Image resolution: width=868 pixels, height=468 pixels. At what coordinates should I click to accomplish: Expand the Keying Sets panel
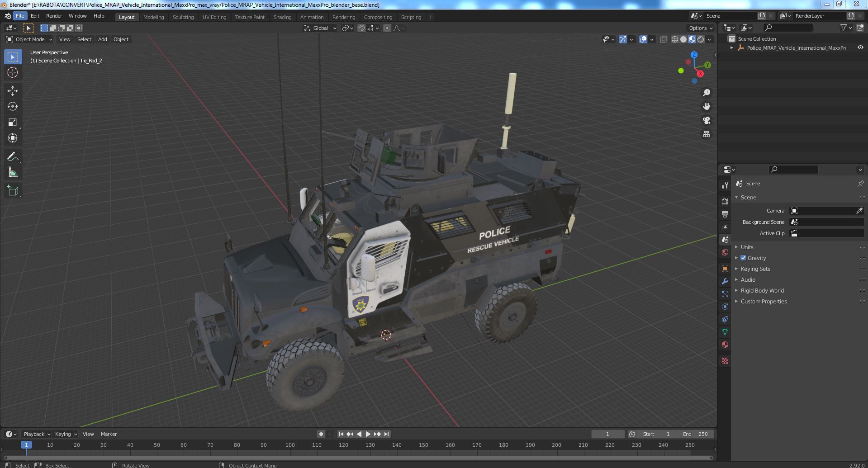(x=755, y=269)
